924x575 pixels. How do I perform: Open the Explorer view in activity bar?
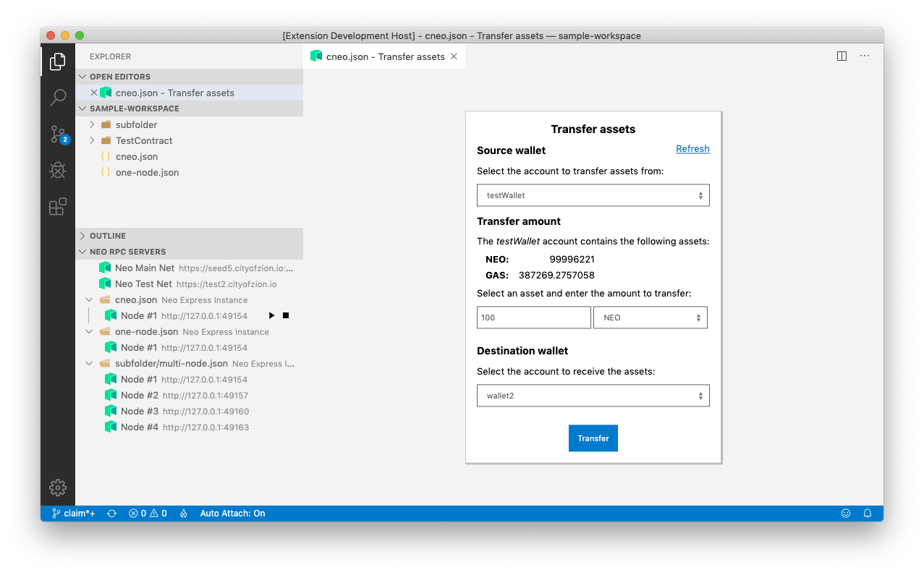click(x=58, y=62)
